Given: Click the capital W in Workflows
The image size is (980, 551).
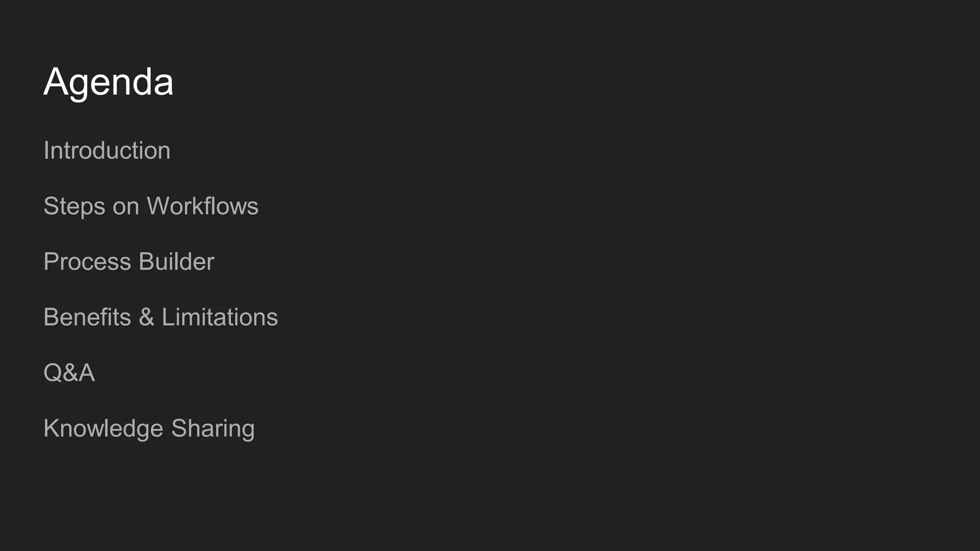Looking at the screenshot, I should click(158, 206).
